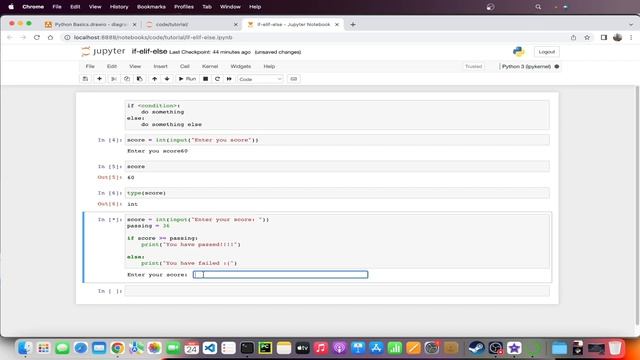The width and height of the screenshot is (640, 360).
Task: Restart the kernel icon
Action: (x=217, y=79)
